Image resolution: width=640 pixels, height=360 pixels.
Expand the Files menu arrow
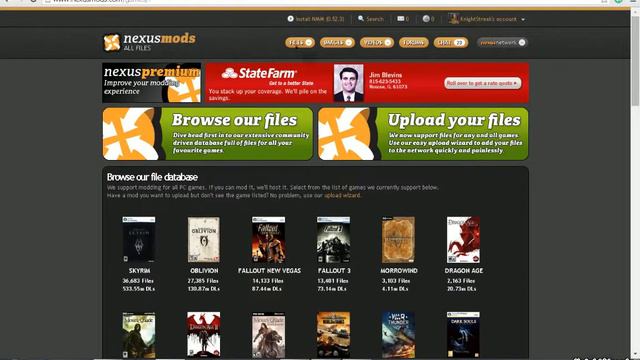[309, 42]
